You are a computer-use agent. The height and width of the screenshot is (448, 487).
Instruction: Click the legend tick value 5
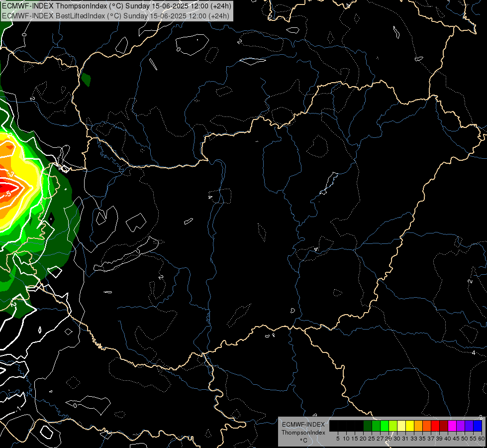[x=338, y=439]
